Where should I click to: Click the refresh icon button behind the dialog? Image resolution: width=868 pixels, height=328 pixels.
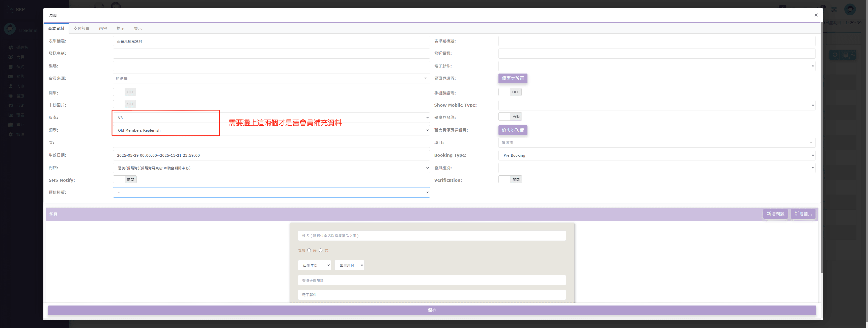click(x=835, y=55)
